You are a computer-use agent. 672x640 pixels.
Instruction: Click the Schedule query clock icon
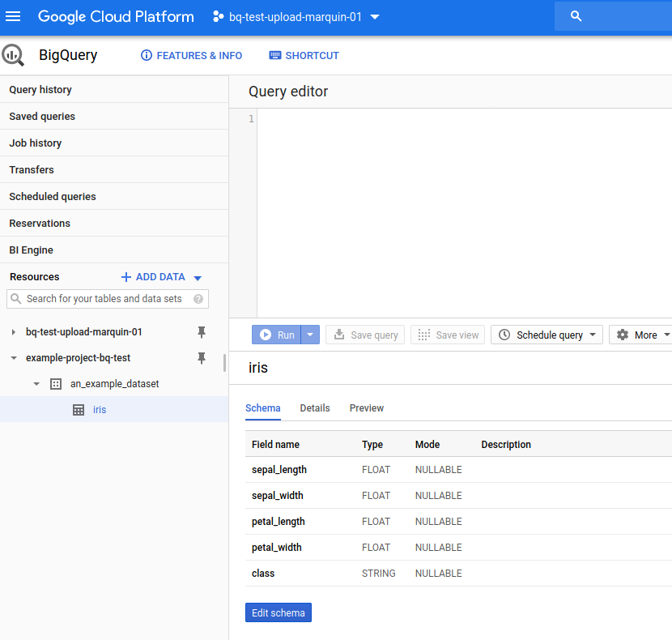[504, 335]
